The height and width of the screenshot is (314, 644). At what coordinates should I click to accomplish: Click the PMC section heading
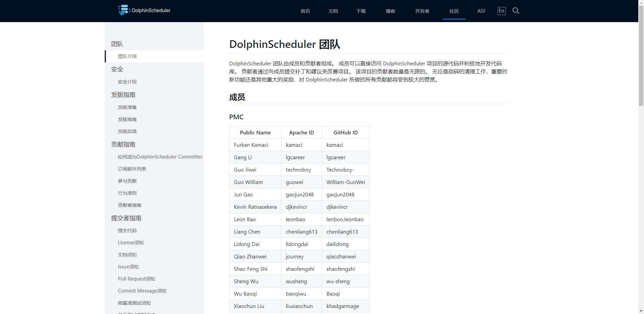[x=236, y=117]
